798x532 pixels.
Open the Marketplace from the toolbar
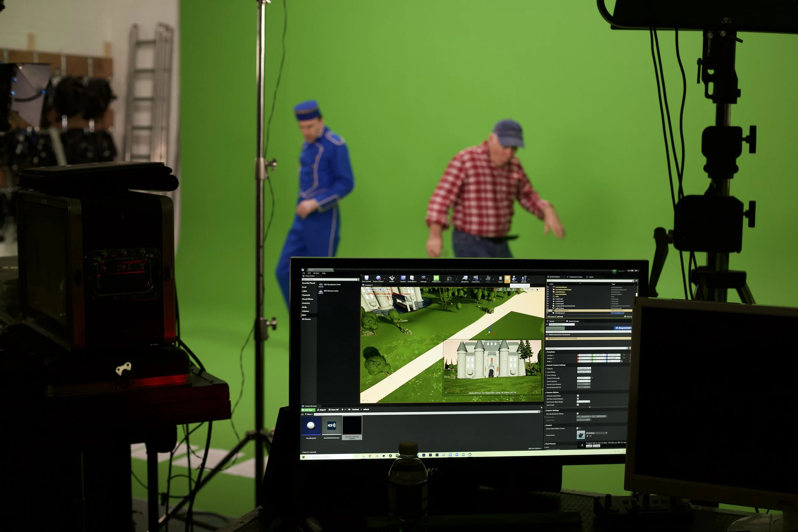(412, 279)
